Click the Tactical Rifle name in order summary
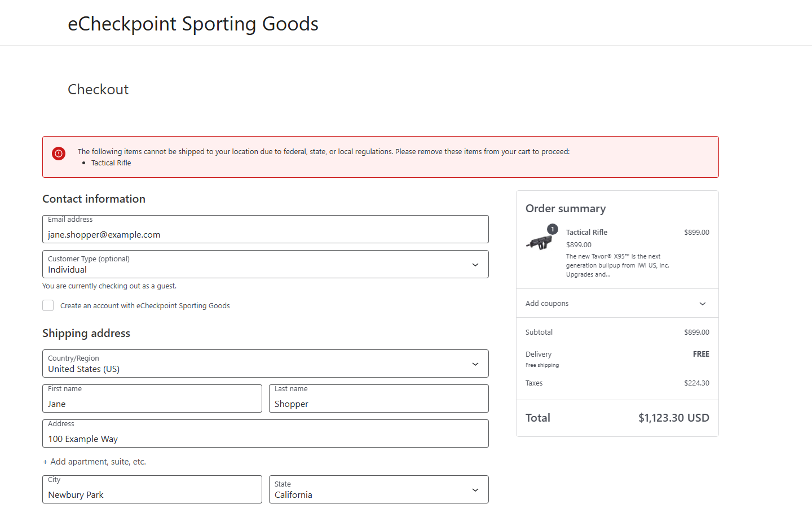The image size is (812, 508). pos(586,232)
